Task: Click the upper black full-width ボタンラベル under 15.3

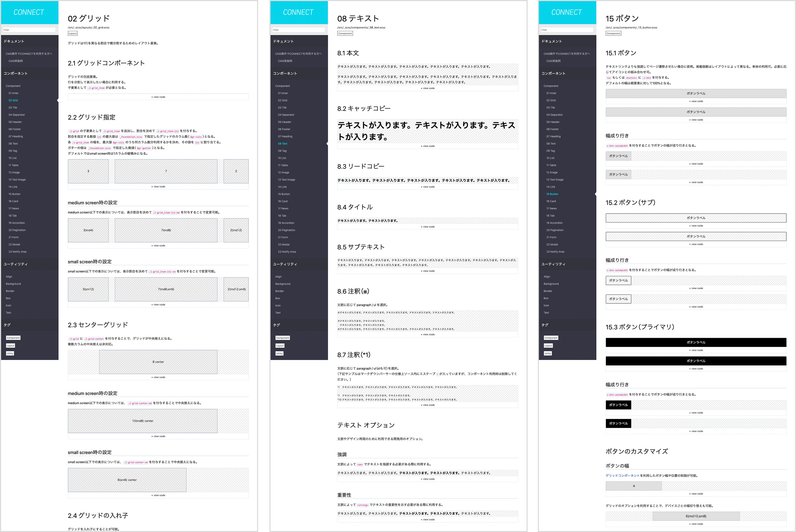Action: click(696, 342)
